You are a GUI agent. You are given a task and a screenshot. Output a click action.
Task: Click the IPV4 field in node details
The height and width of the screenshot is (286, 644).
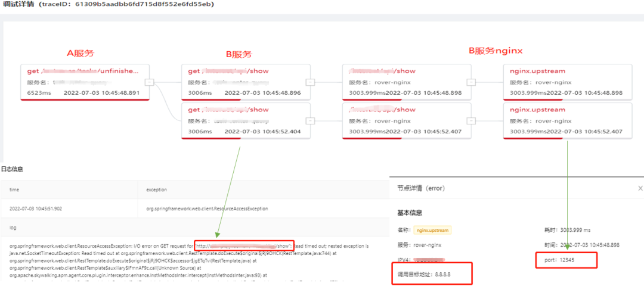pyautogui.click(x=422, y=260)
